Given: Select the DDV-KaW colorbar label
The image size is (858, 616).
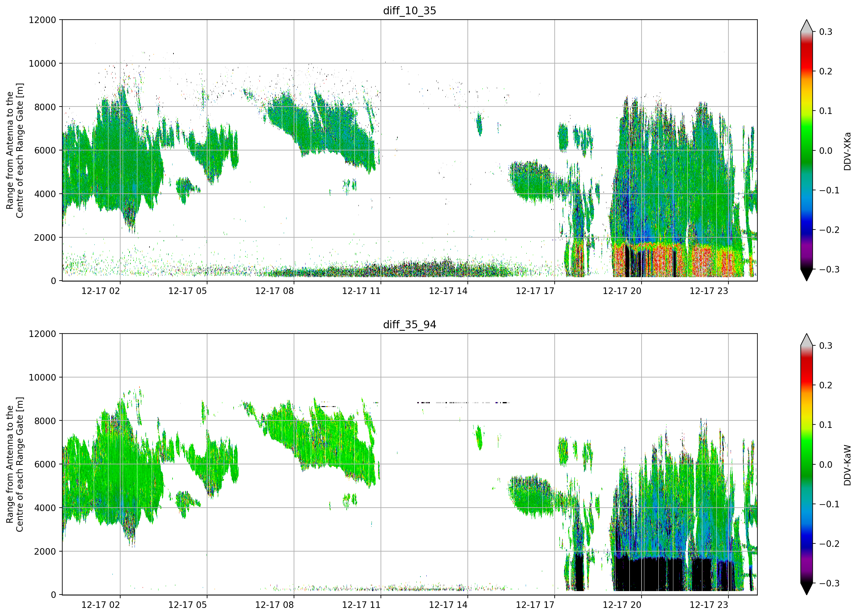Looking at the screenshot, I should pos(847,465).
